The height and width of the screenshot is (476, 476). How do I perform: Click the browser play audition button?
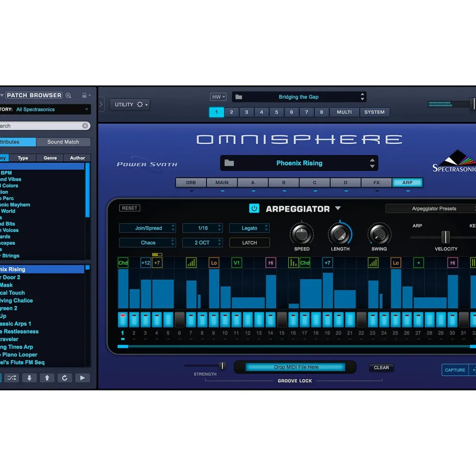pos(82,378)
